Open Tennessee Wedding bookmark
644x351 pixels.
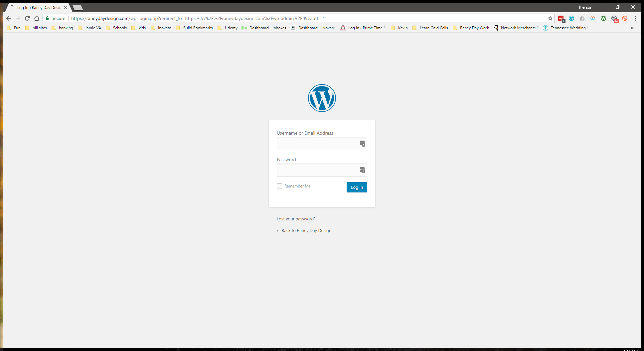[565, 28]
